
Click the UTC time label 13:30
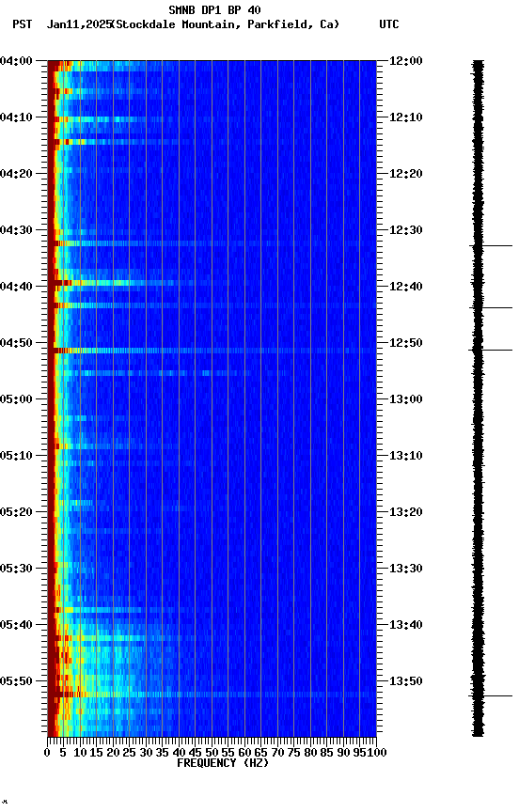[406, 569]
